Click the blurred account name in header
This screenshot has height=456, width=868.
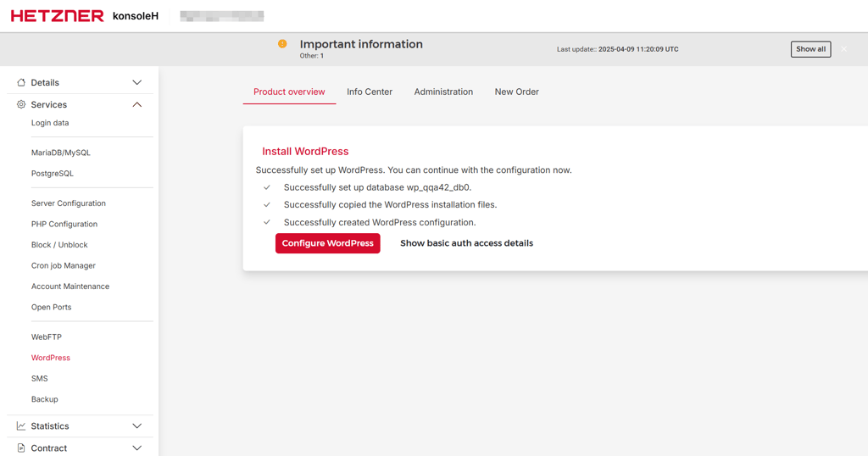pos(222,16)
